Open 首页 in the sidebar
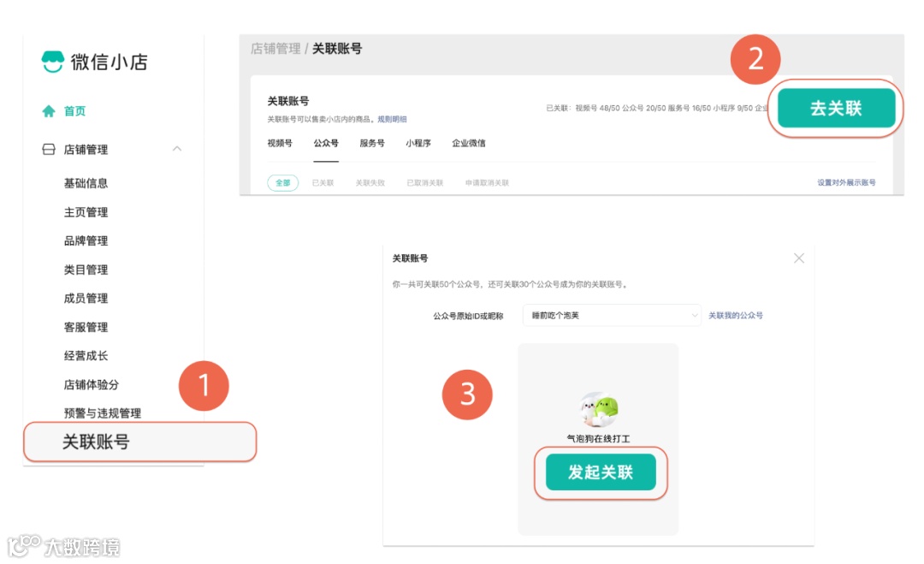This screenshot has height=564, width=924. (74, 110)
